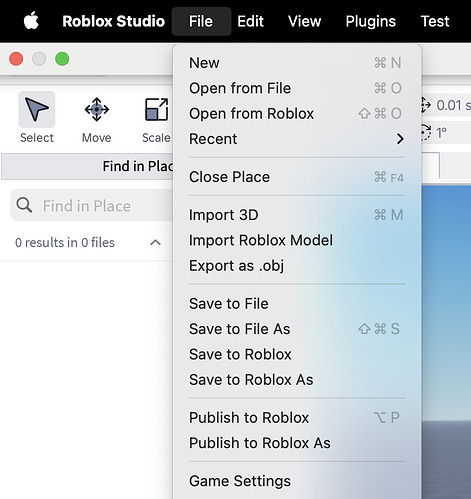Choose Publish to Roblox
The height and width of the screenshot is (499, 471).
click(x=297, y=418)
